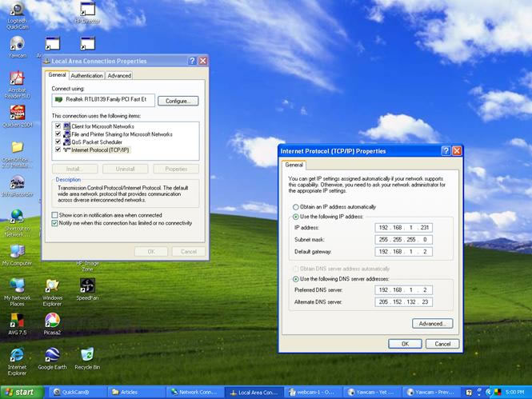532x399 pixels.
Task: Switch to webcam-1 taskbar button
Action: tap(313, 393)
